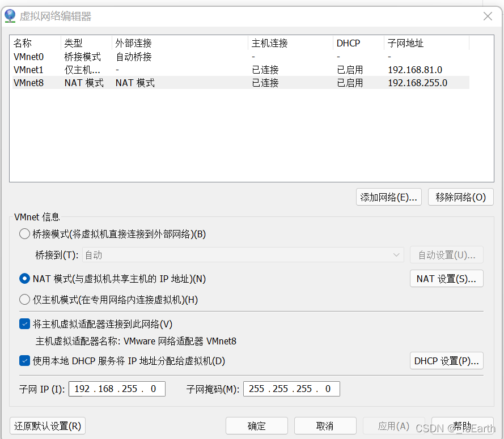This screenshot has height=439, width=504.
Task: Open DHCP 设置(P)... dialog
Action: 447,361
